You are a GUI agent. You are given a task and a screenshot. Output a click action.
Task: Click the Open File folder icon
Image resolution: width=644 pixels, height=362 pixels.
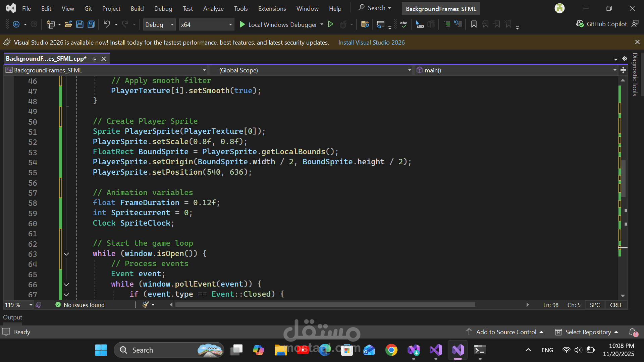coord(68,24)
